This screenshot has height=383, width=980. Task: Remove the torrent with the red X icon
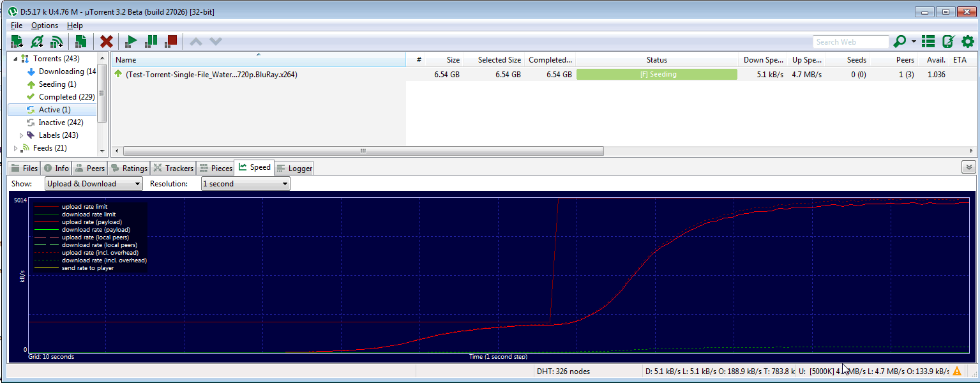tap(107, 41)
